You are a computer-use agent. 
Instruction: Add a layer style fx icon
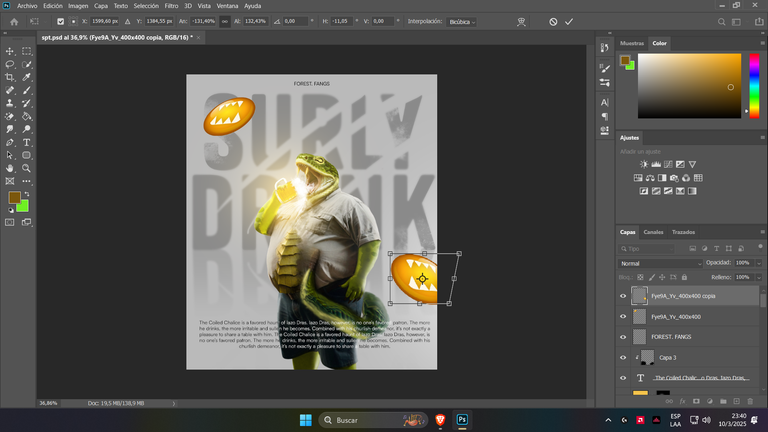coord(682,401)
